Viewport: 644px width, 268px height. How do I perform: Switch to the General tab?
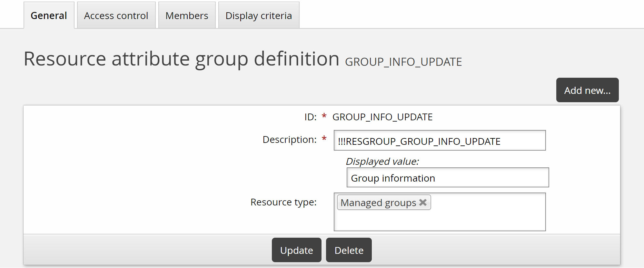click(49, 15)
